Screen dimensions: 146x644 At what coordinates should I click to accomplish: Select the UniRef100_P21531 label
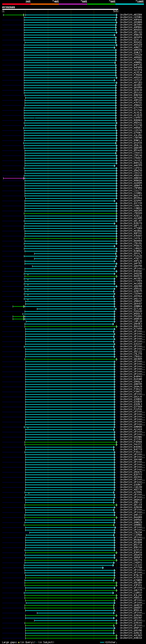(x=131, y=409)
